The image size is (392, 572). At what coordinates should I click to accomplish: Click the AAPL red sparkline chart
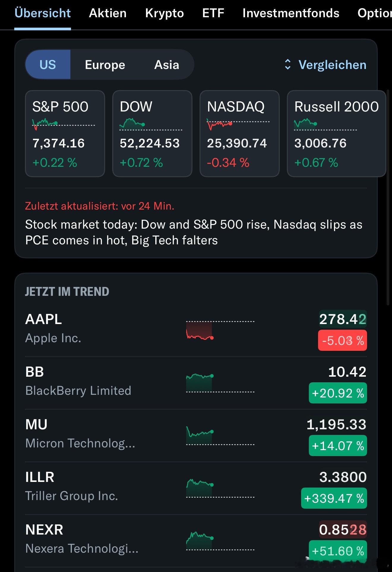(220, 331)
